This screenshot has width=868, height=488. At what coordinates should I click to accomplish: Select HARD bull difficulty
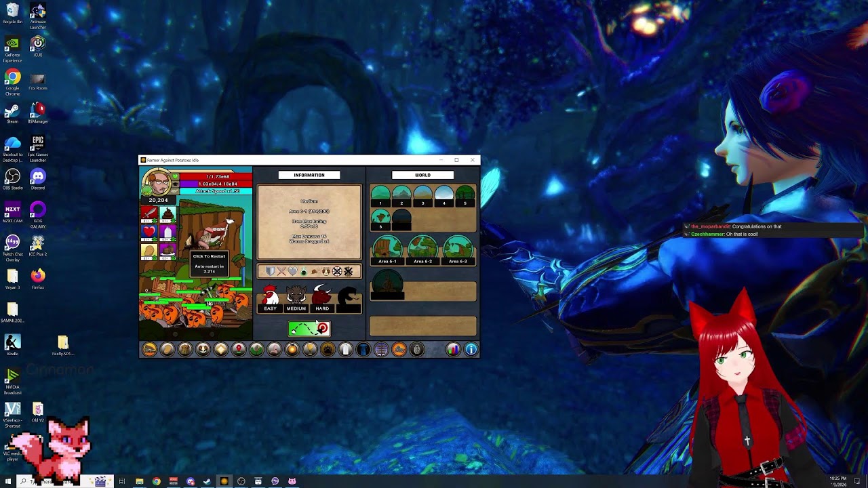click(x=322, y=299)
